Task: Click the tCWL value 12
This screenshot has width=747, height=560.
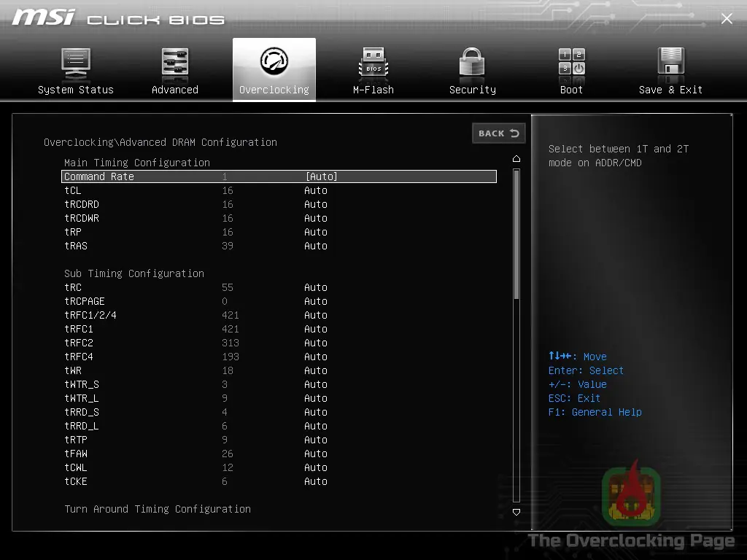Action: (x=228, y=467)
